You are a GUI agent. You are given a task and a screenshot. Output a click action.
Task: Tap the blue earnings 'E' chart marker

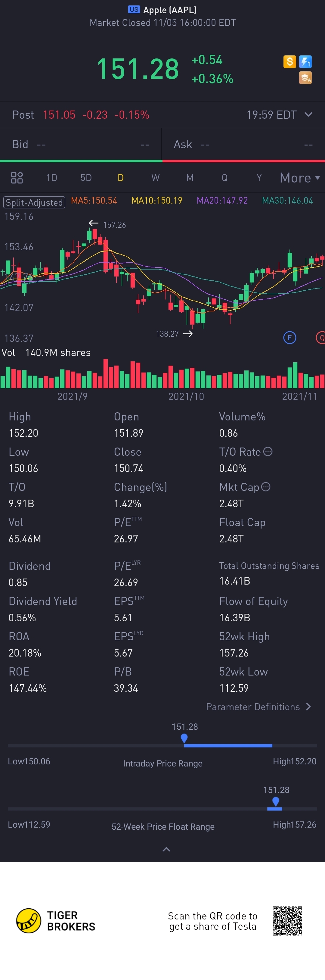coord(290,337)
